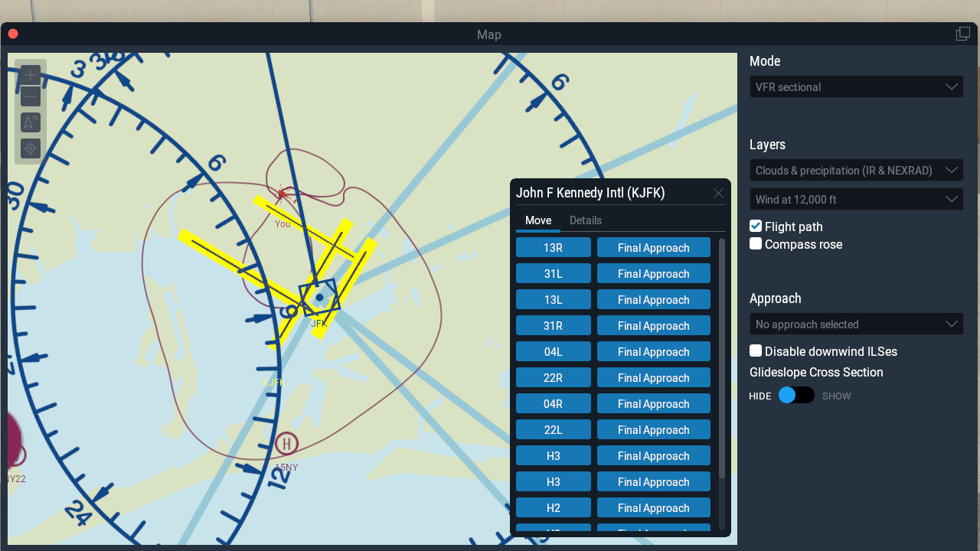Start Final Approach for runway 13L
Image resolution: width=980 pixels, height=551 pixels.
tap(654, 300)
